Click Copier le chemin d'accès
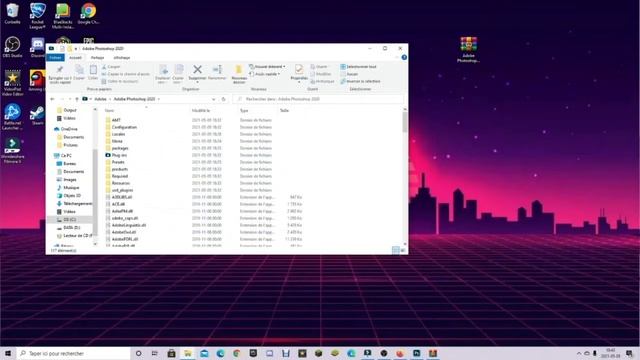Viewport: 640px width, 360px height. tap(126, 74)
